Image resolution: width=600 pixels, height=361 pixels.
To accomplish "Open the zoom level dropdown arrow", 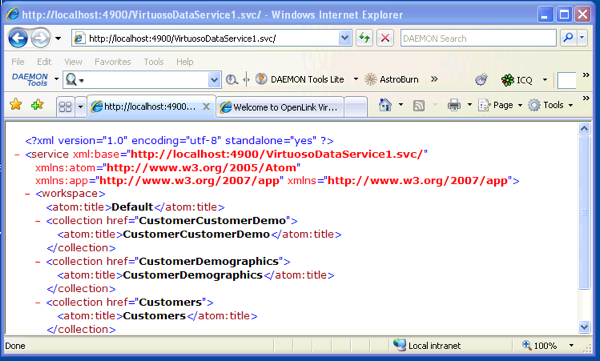I will (571, 345).
